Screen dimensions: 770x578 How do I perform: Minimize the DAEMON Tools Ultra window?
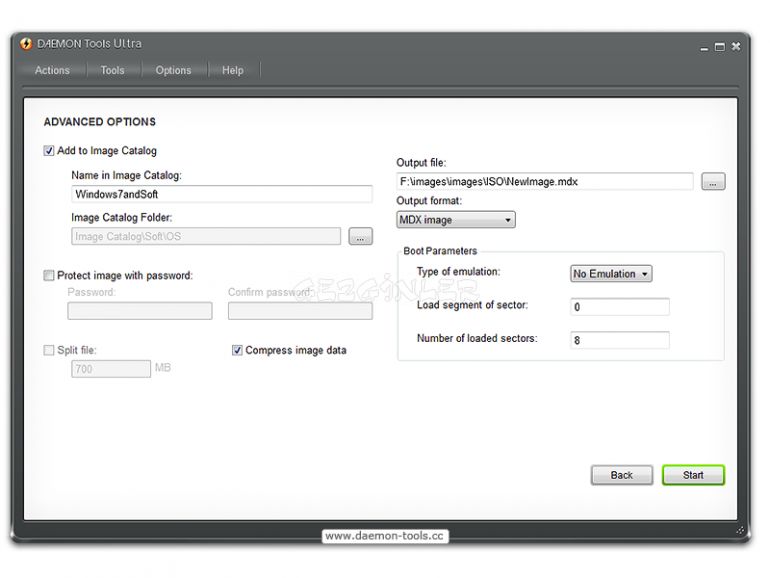click(704, 48)
